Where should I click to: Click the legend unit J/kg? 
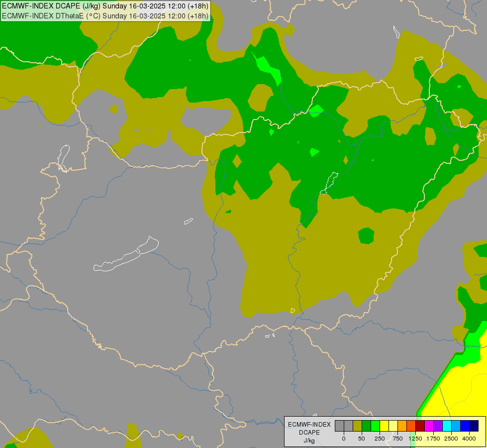[x=309, y=441]
